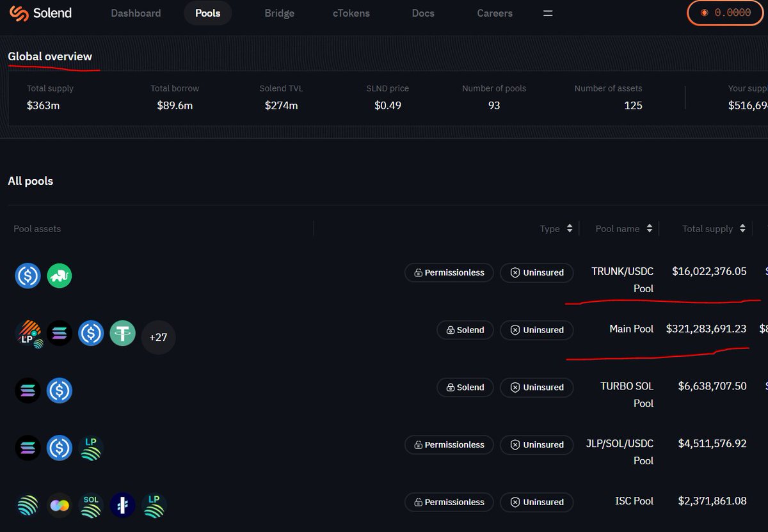768x532 pixels.
Task: Click $16,022,376.05 total supply value
Action: click(709, 271)
